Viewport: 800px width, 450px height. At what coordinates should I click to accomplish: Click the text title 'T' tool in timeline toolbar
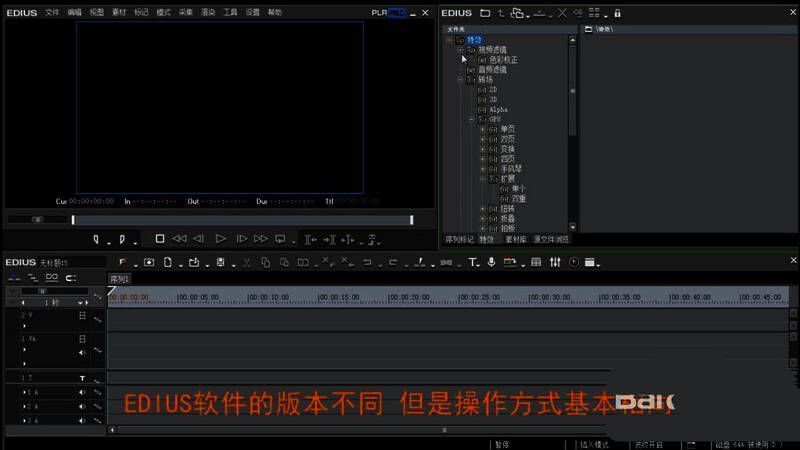click(473, 262)
